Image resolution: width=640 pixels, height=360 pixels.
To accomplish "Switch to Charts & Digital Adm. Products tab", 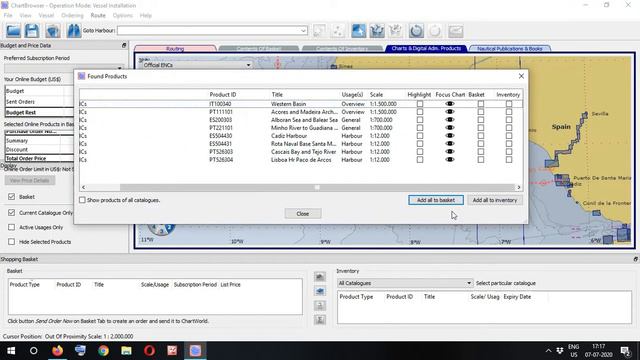I will (x=426, y=48).
